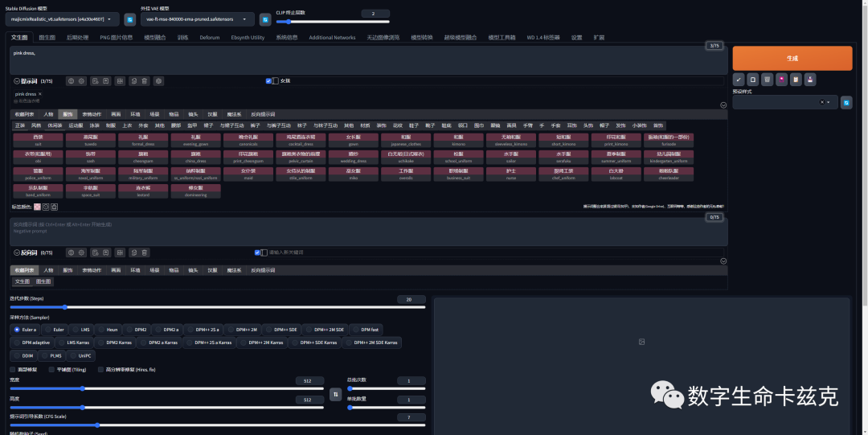Collapse the negative prompt section header

tap(17, 252)
